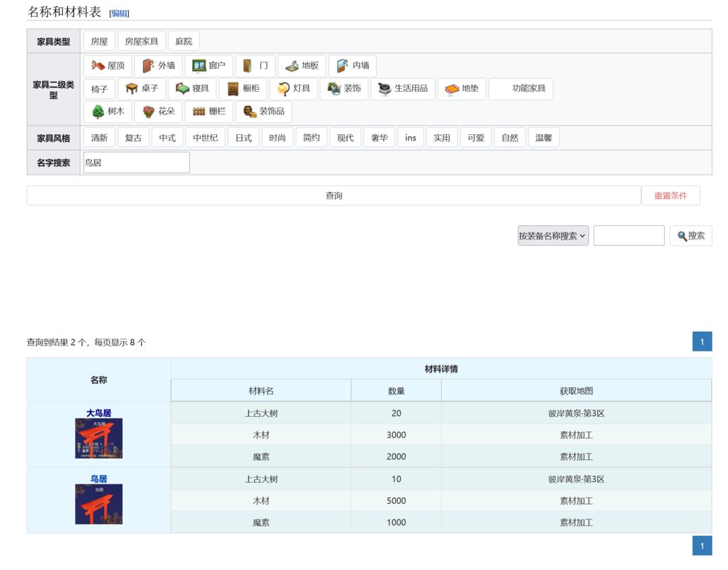Select the 地板 floor filter
Screen dimensions: 728x570
click(302, 65)
